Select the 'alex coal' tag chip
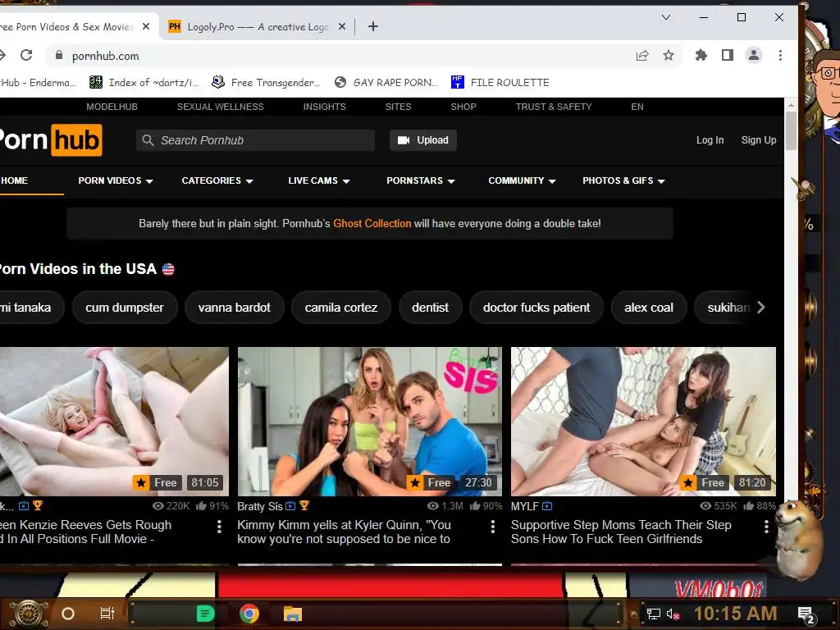840x630 pixels. point(648,308)
